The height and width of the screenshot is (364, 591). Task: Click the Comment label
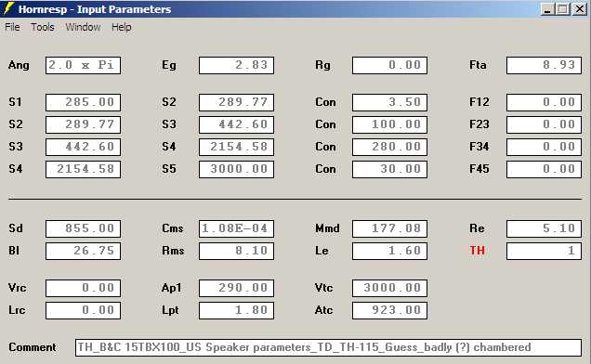tap(32, 347)
